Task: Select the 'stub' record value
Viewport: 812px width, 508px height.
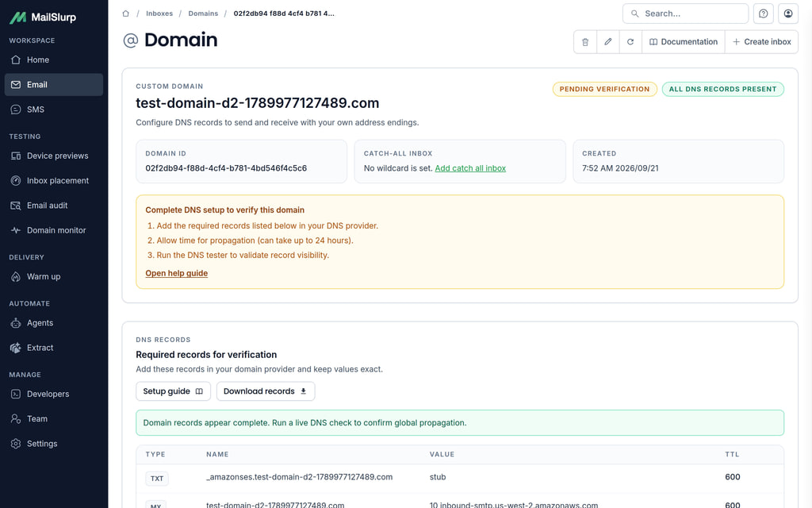Action: click(x=438, y=477)
